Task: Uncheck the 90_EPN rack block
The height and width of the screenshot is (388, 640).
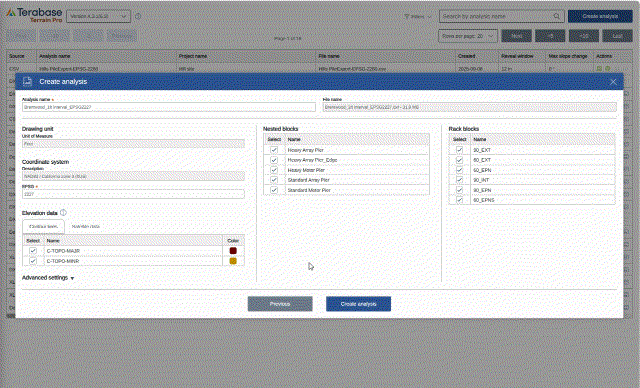Action: [459, 190]
